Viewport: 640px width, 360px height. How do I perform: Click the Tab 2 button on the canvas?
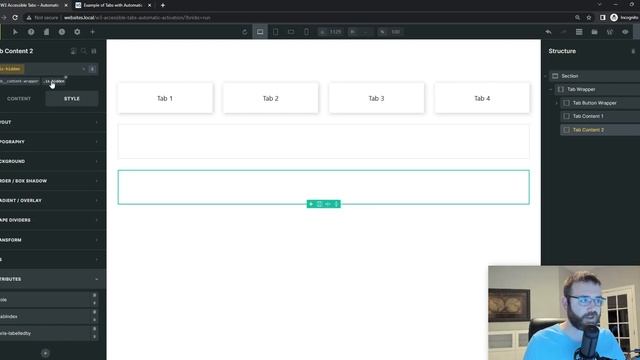coord(271,98)
